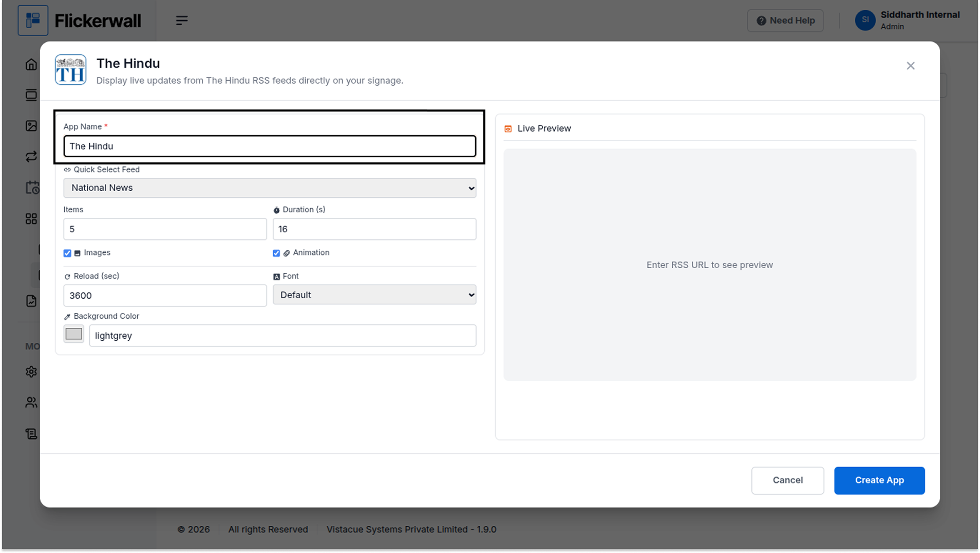Click the Quick Select Feed label
Viewport: 980px width, 553px height.
106,170
